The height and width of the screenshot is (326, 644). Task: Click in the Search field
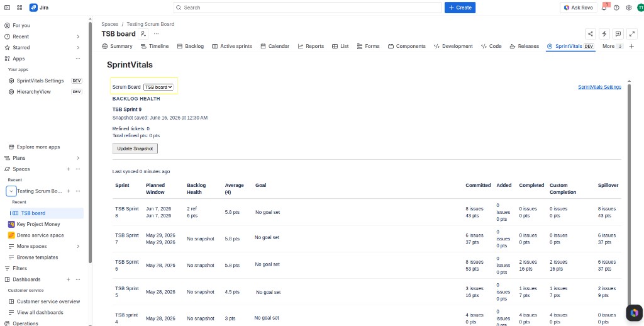(x=308, y=8)
